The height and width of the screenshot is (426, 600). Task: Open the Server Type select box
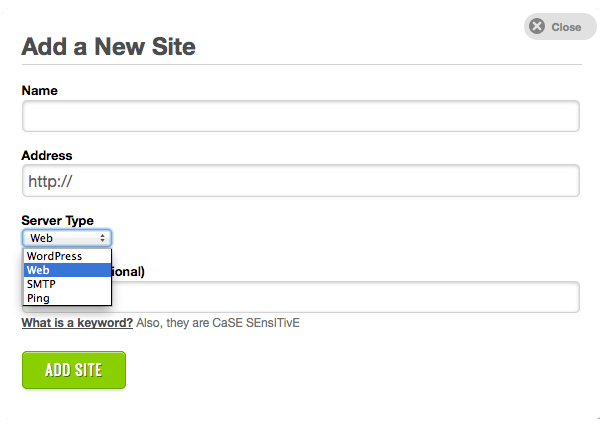67,238
